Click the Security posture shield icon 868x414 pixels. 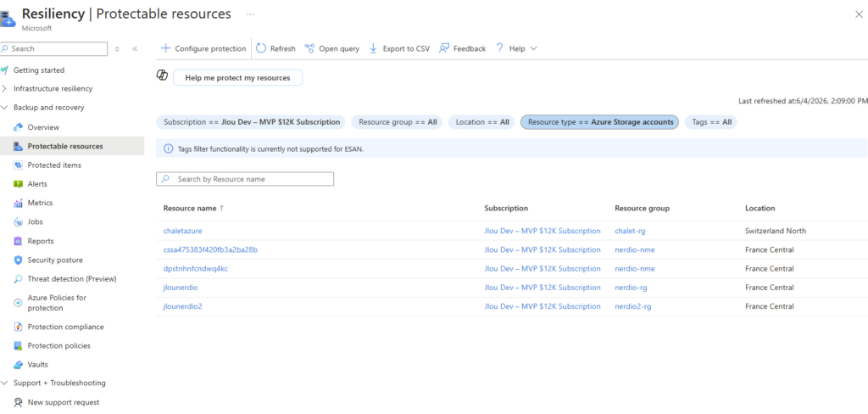[x=18, y=260]
